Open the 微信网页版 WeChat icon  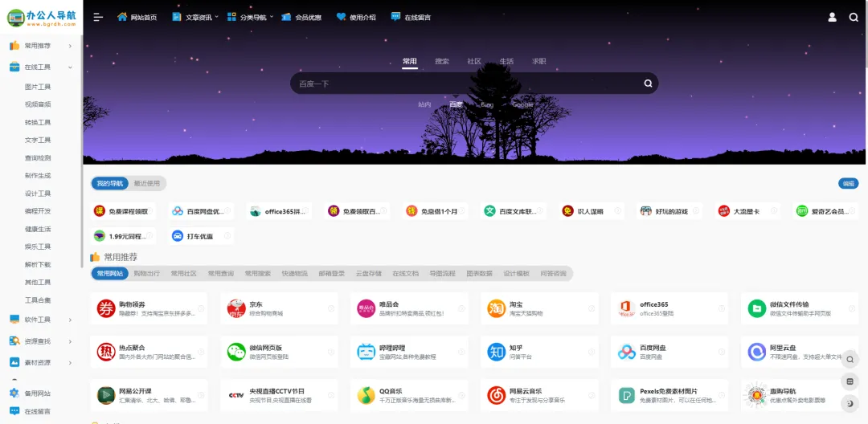(x=236, y=352)
